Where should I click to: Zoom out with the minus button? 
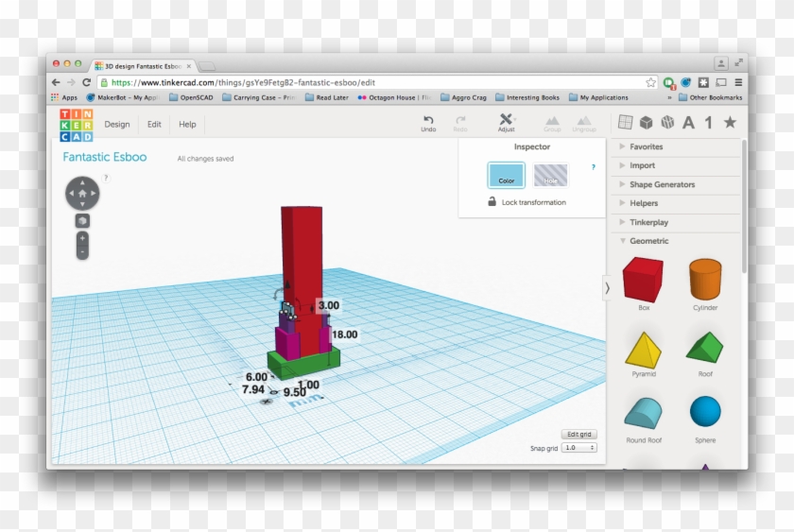click(82, 252)
